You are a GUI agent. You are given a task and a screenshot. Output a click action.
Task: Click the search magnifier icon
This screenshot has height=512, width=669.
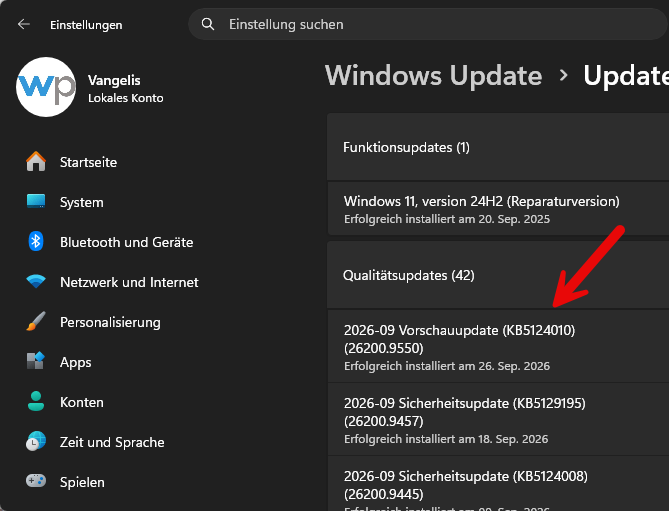coord(208,24)
